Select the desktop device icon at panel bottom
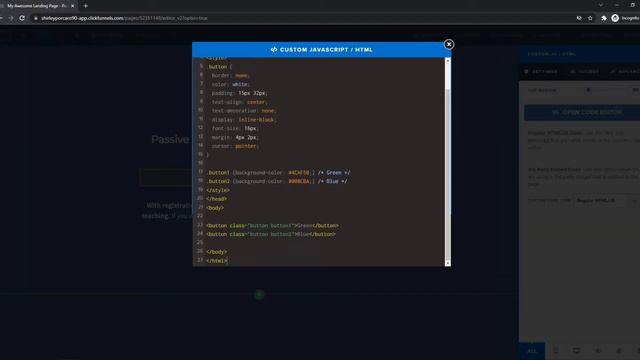640x360 pixels. pyautogui.click(x=576, y=351)
